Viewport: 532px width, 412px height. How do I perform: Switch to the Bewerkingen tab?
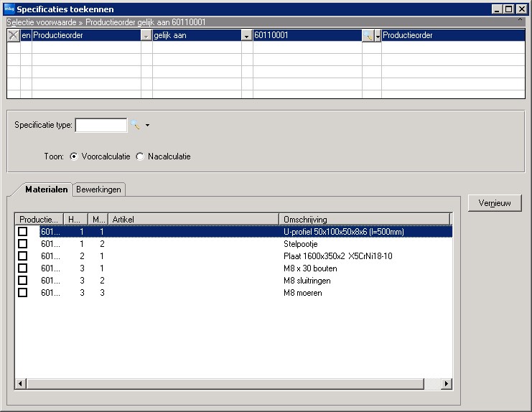[x=98, y=189]
